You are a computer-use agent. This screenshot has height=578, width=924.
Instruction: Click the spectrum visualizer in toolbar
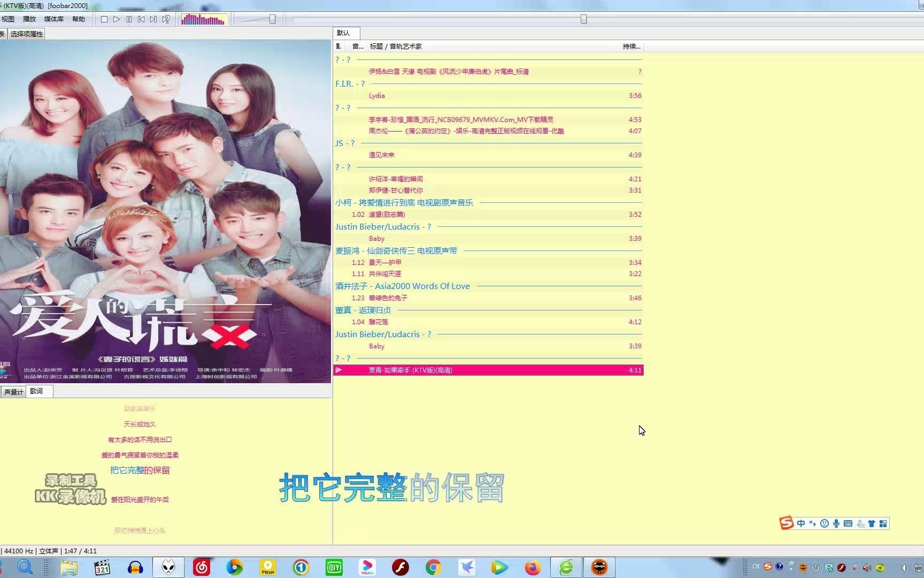point(204,20)
